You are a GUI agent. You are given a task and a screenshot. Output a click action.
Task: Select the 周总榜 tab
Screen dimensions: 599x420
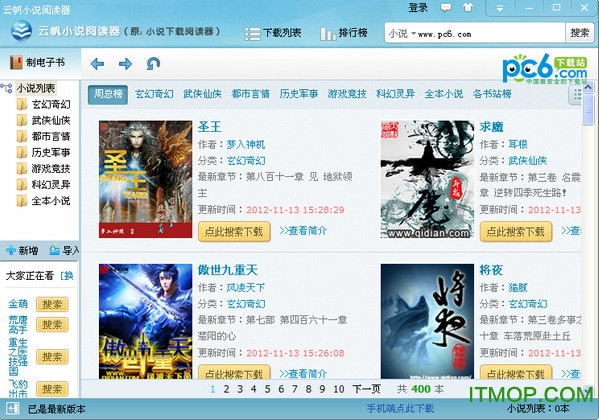(108, 94)
